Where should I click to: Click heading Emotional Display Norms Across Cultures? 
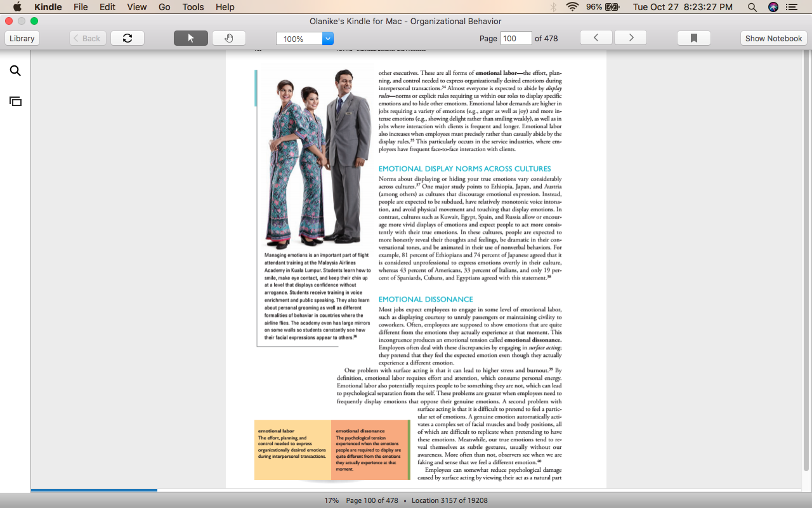tap(464, 169)
